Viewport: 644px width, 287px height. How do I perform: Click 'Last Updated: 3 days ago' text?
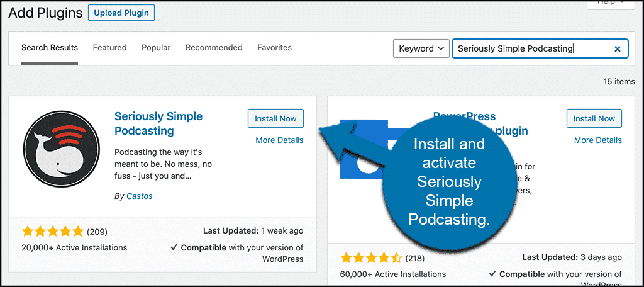pos(572,257)
